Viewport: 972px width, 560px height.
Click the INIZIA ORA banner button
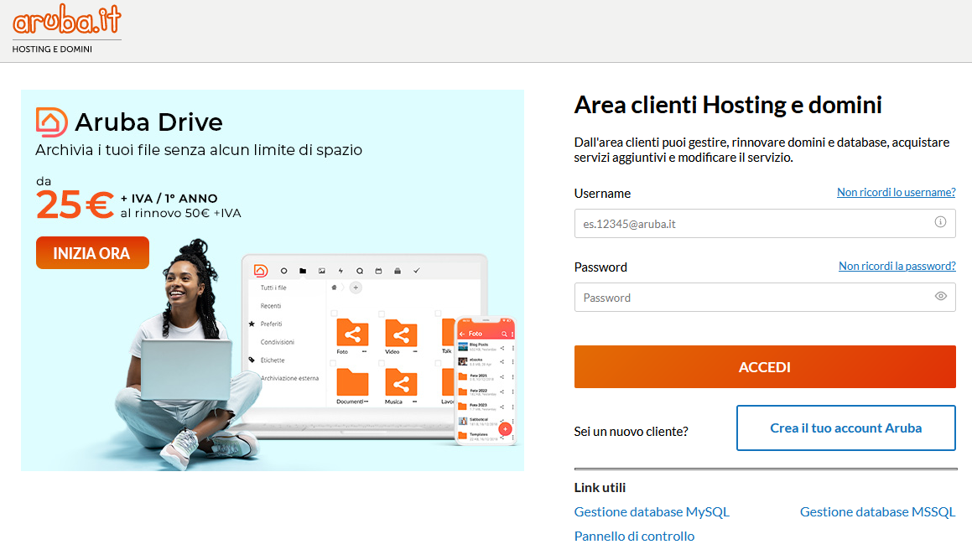pyautogui.click(x=92, y=252)
